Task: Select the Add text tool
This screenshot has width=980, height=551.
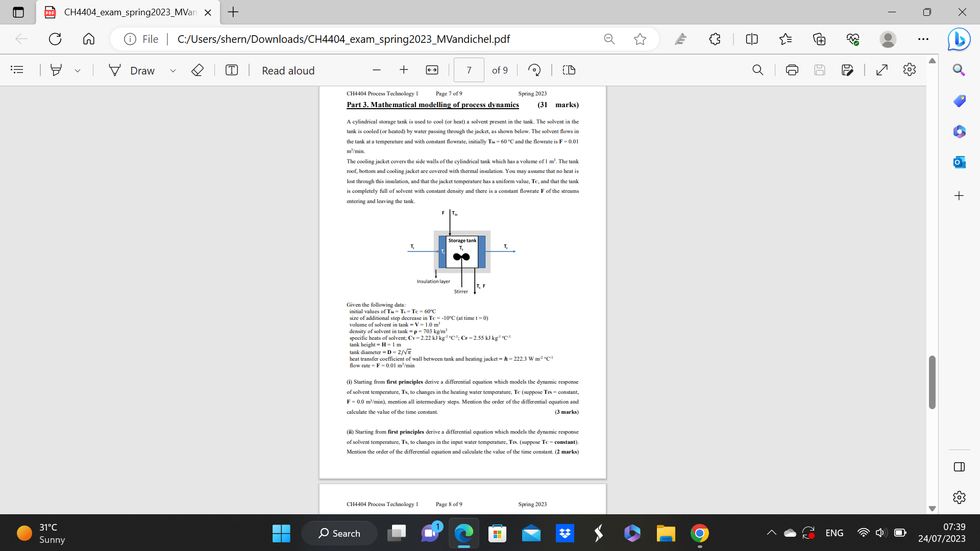Action: [231, 70]
